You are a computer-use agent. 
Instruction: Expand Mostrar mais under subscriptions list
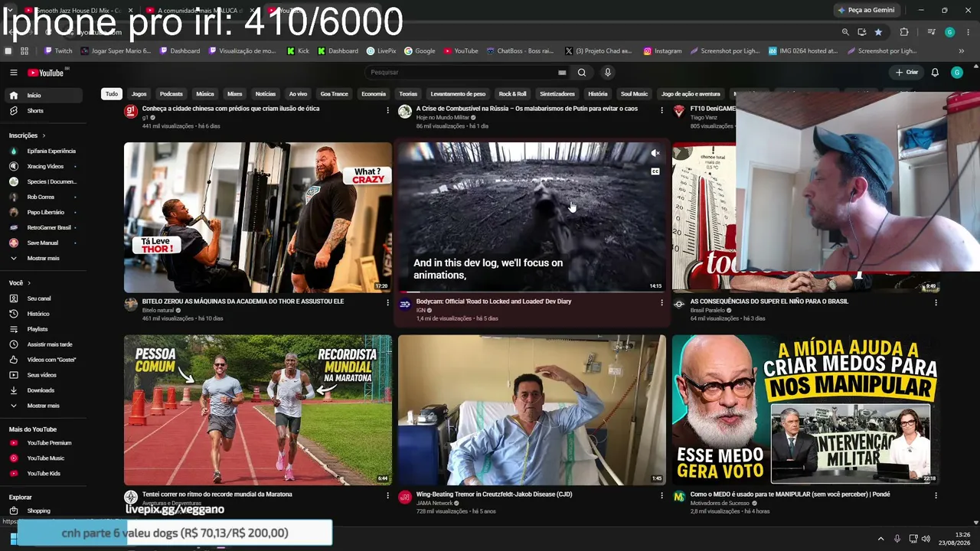(x=43, y=259)
